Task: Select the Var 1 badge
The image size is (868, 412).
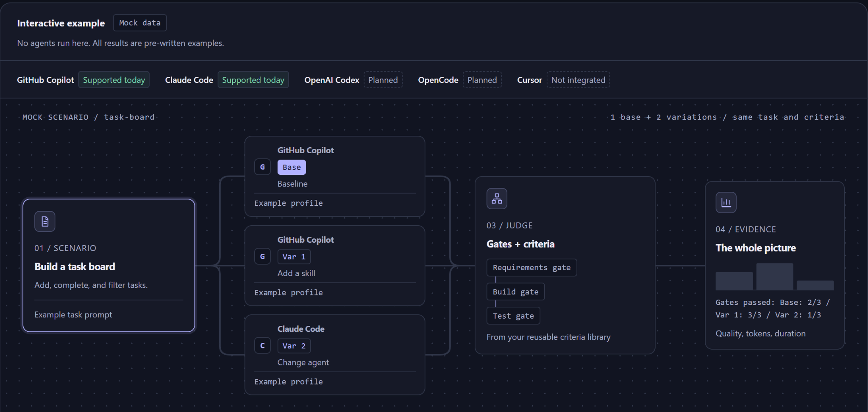Action: point(294,257)
